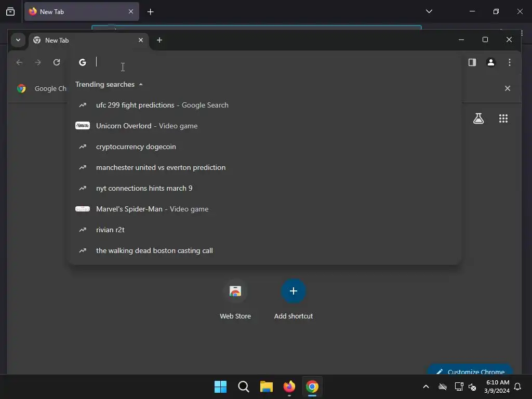
Task: Open Chrome's tab search dropdown
Action: (x=18, y=40)
